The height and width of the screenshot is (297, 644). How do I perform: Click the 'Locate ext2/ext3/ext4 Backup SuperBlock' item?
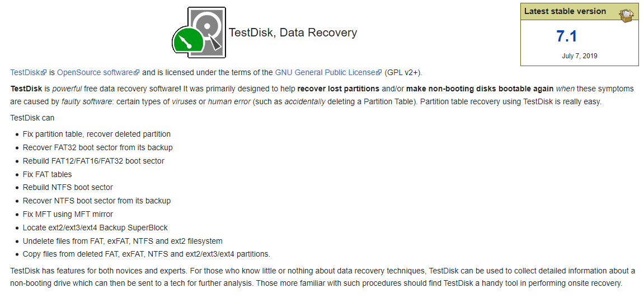(95, 228)
